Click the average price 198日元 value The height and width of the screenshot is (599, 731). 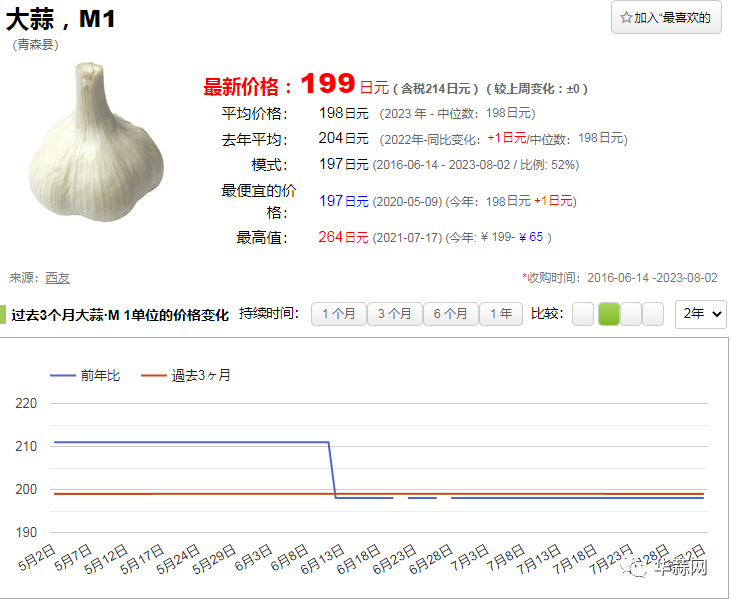pos(344,113)
